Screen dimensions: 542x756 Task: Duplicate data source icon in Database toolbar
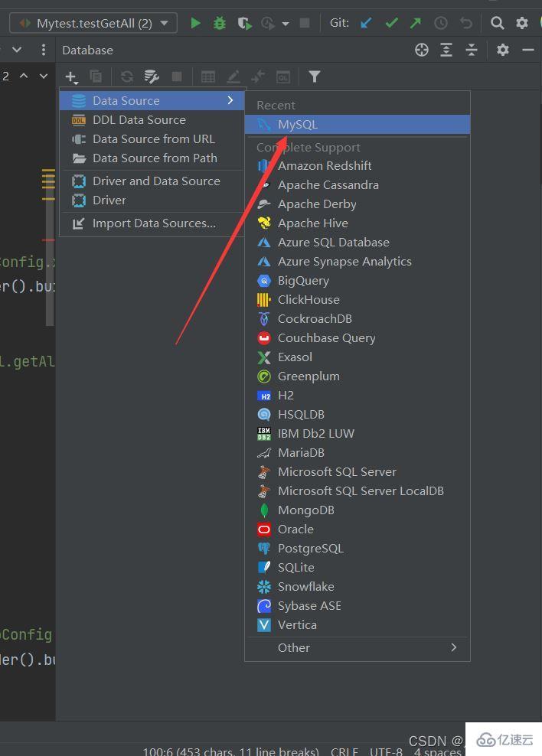click(x=96, y=77)
